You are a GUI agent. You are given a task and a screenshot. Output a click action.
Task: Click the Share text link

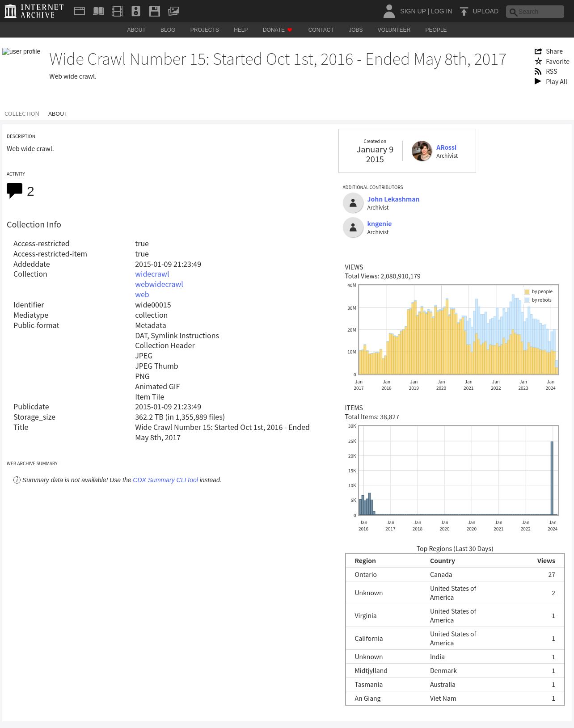554,51
